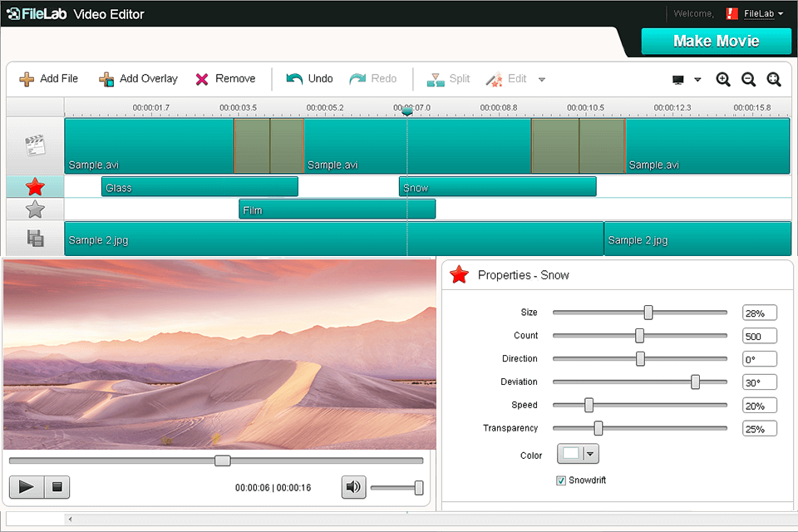Zoom out on the timeline

pos(749,80)
